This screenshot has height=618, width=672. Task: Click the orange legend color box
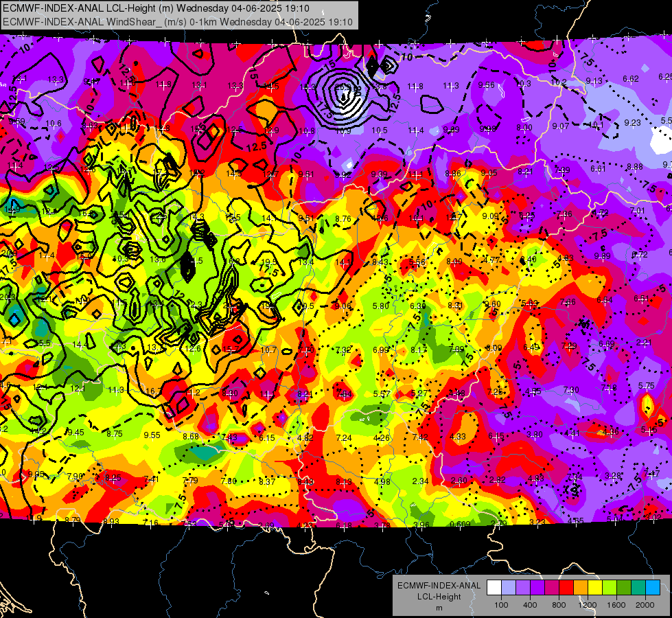click(x=581, y=588)
